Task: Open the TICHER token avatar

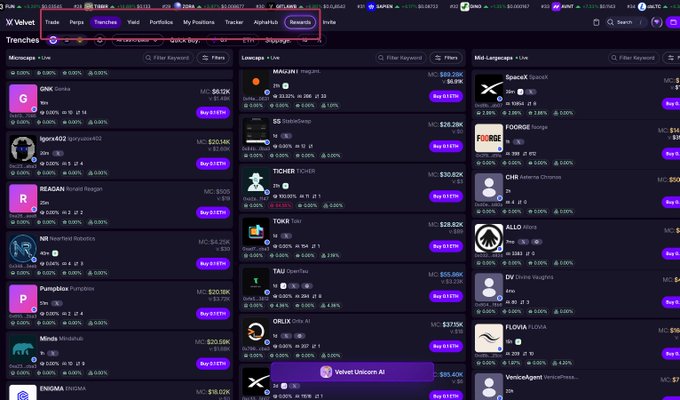Action: coord(256,181)
